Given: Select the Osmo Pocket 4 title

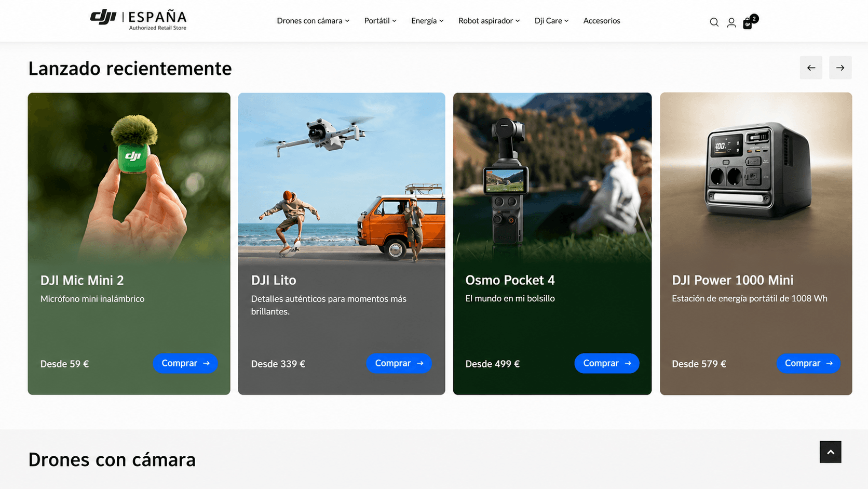Looking at the screenshot, I should 510,281.
